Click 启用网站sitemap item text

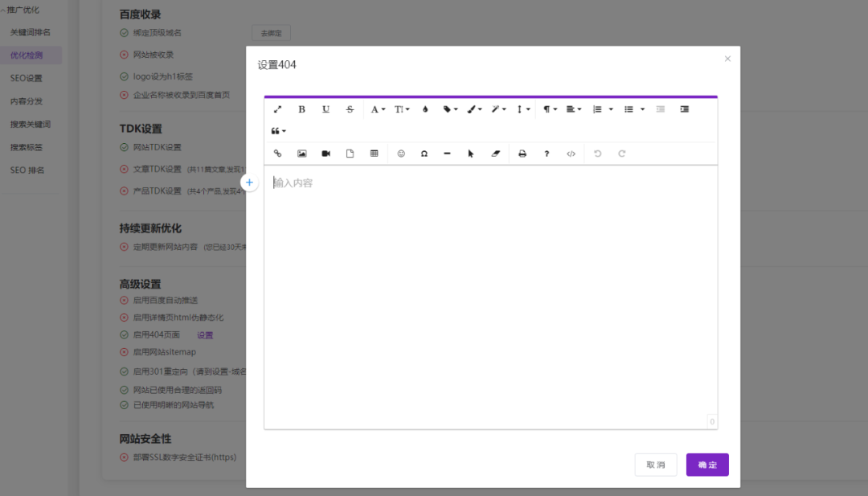pos(165,352)
